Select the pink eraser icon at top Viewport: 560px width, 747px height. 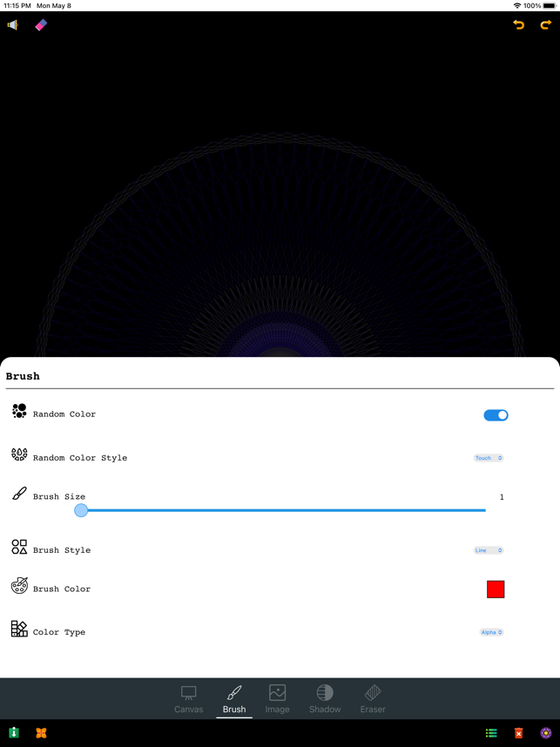[x=42, y=24]
